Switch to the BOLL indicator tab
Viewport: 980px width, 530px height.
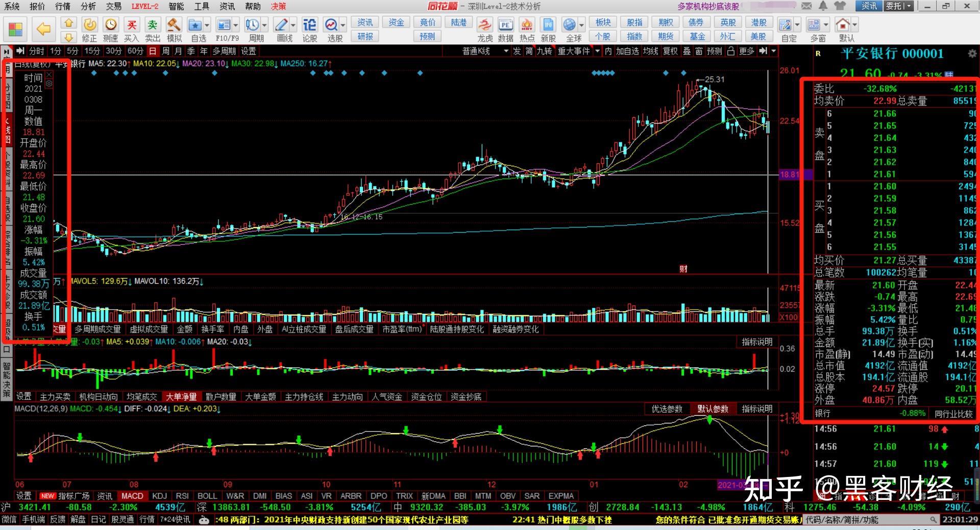(x=207, y=496)
